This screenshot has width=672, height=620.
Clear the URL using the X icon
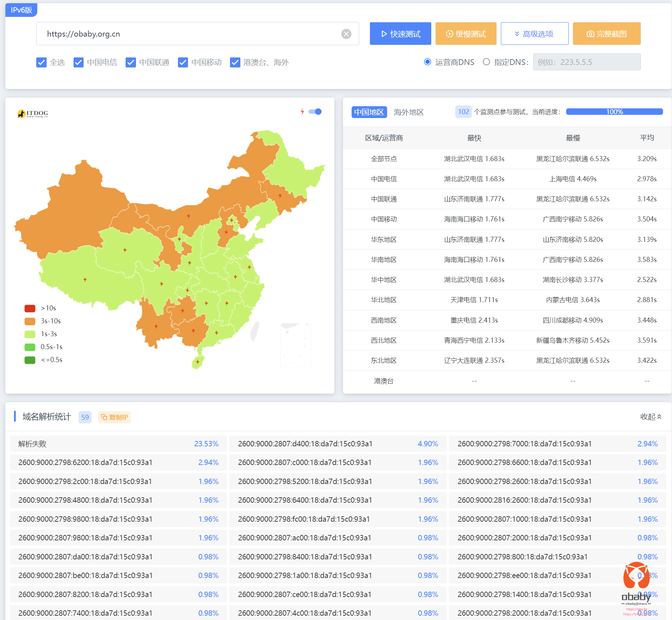[x=346, y=34]
